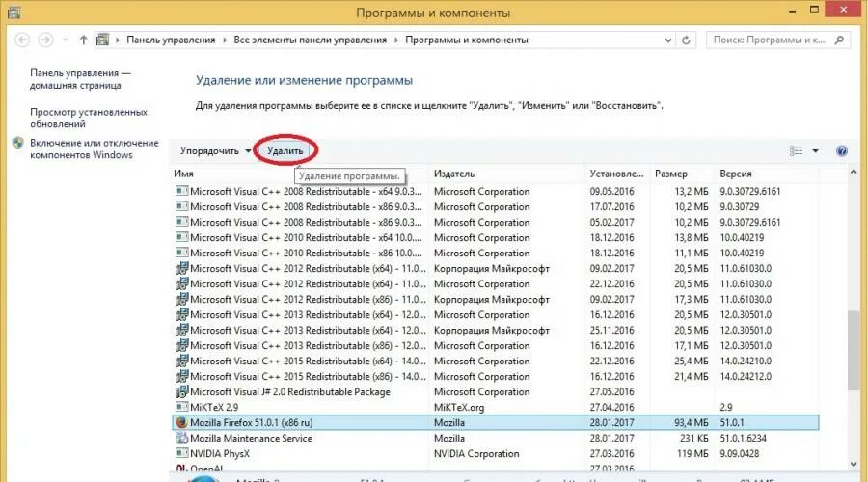Image resolution: width=868 pixels, height=482 pixels.
Task: Click the Windows components shield icon
Action: pyautogui.click(x=18, y=143)
